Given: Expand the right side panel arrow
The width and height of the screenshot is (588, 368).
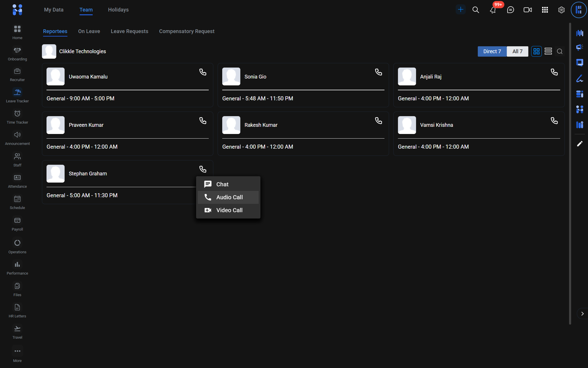Looking at the screenshot, I should [x=582, y=314].
